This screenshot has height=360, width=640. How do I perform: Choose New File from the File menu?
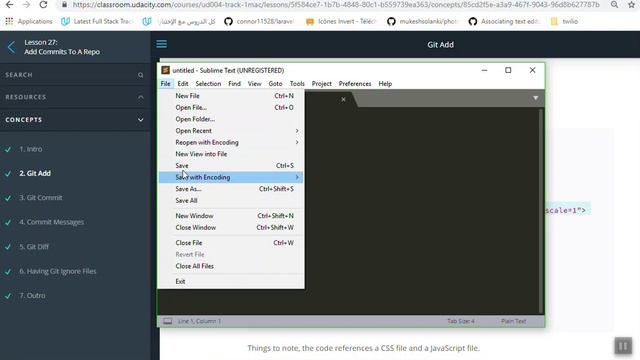[231, 96]
